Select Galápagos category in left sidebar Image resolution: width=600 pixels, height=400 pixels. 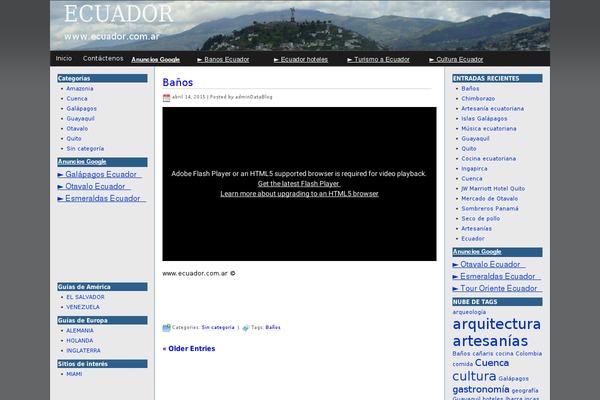(82, 109)
